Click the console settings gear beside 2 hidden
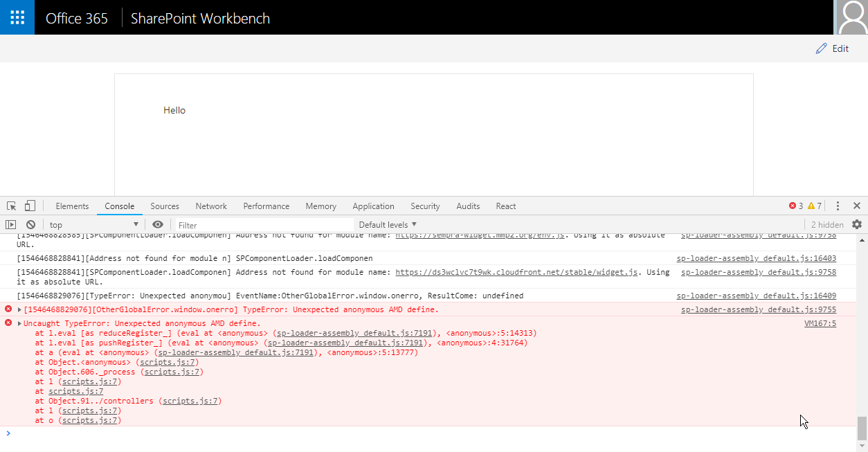This screenshot has height=452, width=868. pyautogui.click(x=857, y=224)
